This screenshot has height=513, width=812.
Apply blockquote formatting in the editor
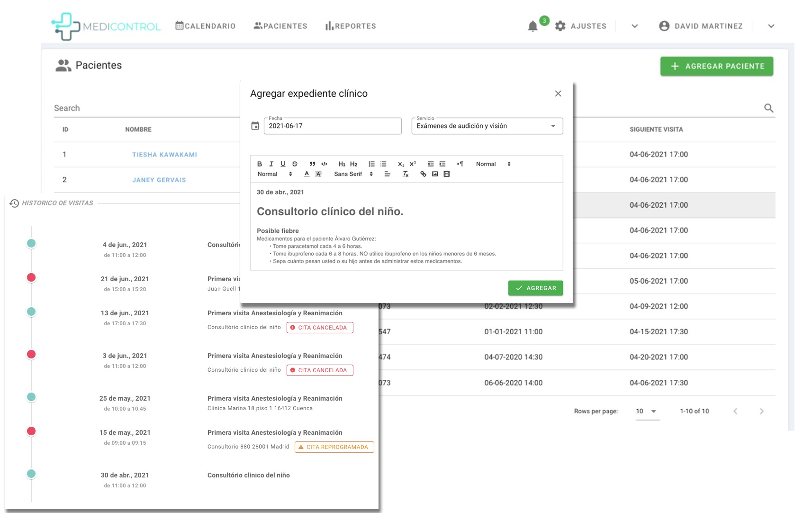tap(312, 164)
